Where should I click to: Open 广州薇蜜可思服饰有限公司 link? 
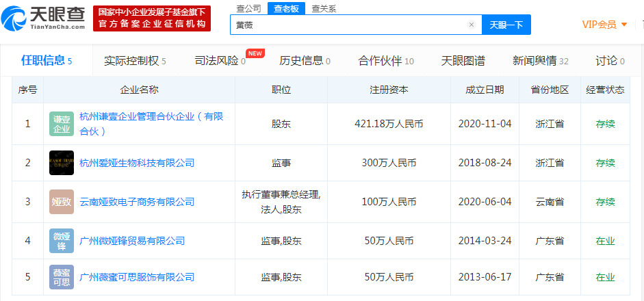pos(137,277)
